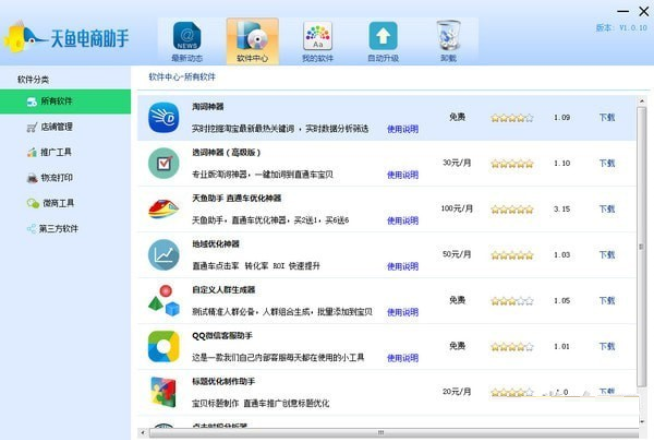Viewport: 655px width, 440px height.
Task: Click the 天鱼助手 直通车优化神器 title
Action: 236,198
